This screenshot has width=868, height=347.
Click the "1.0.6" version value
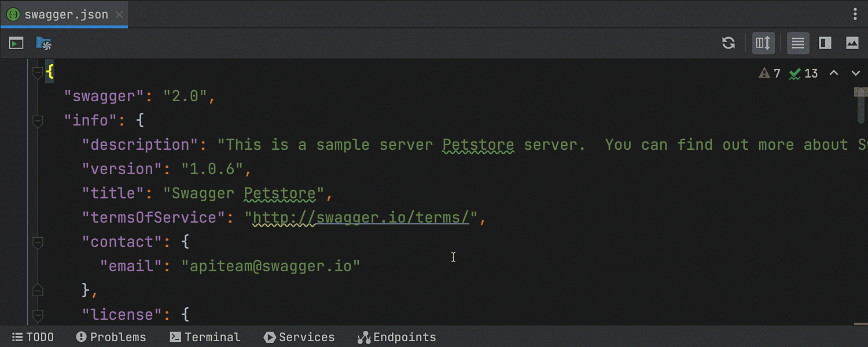[212, 169]
